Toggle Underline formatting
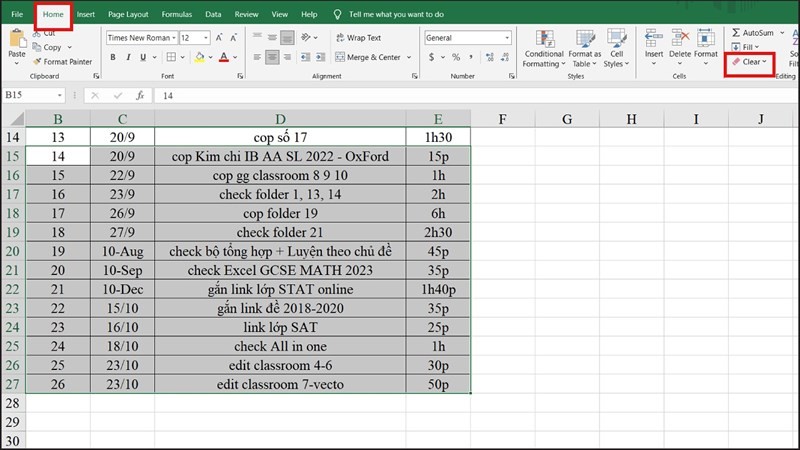 pos(143,57)
